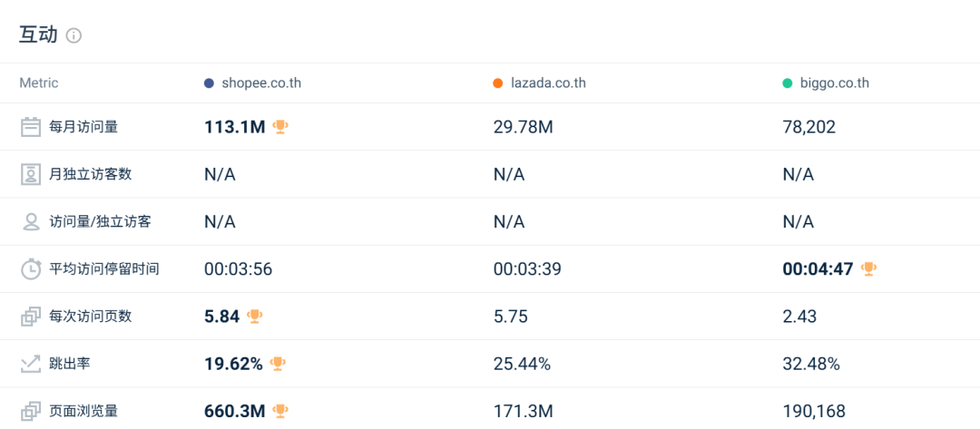The image size is (980, 429).
Task: Click the green dot for biggo.co.th
Action: [x=788, y=83]
